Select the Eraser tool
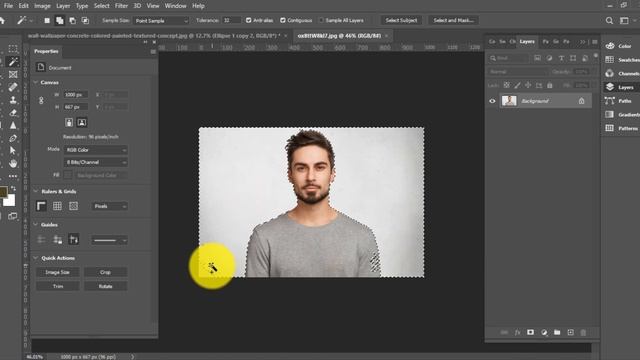The image size is (640, 360). (13, 112)
